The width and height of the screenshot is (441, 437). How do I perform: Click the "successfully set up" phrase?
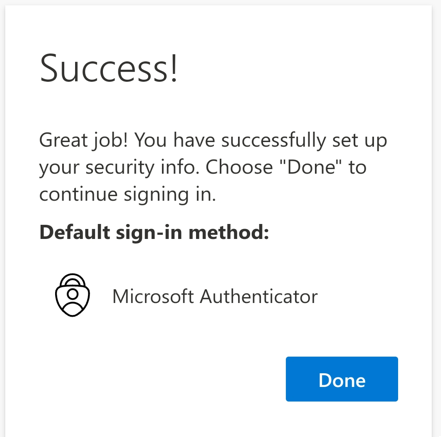pyautogui.click(x=304, y=140)
